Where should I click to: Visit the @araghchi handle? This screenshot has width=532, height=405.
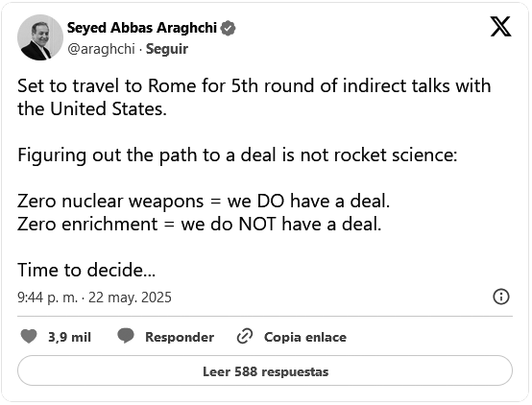tap(101, 49)
